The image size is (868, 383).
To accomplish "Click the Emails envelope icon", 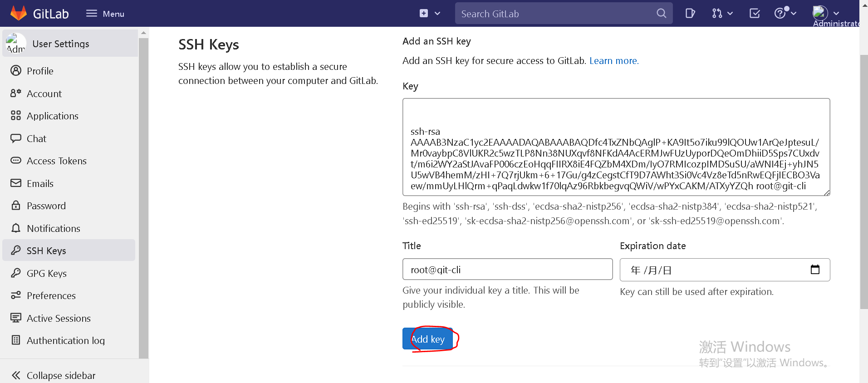I will [16, 183].
